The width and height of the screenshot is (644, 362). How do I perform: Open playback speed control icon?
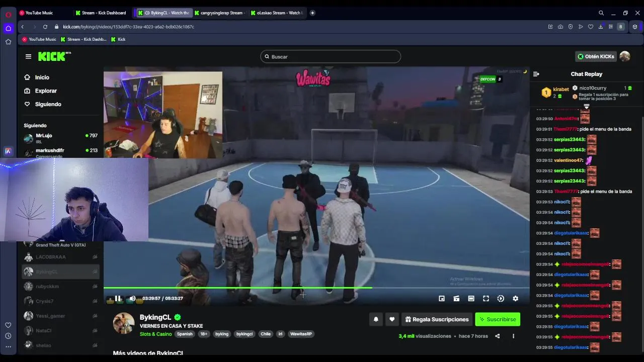501,299
